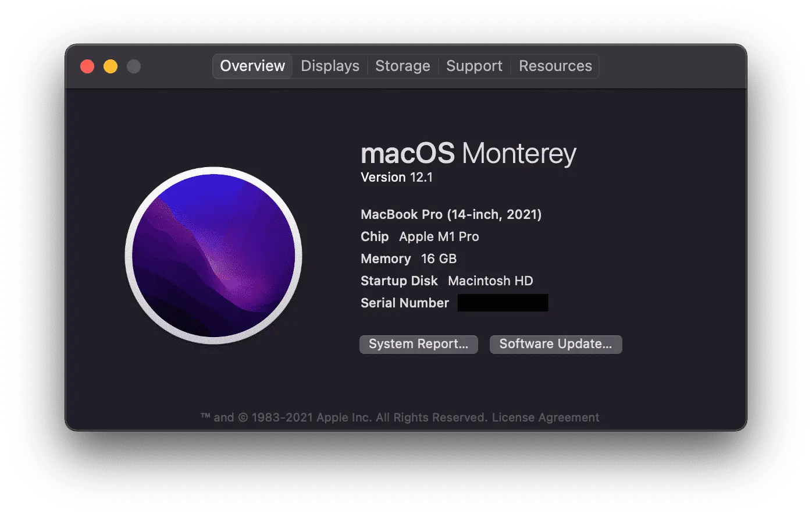
Task: Click the System Report... button
Action: pos(419,344)
